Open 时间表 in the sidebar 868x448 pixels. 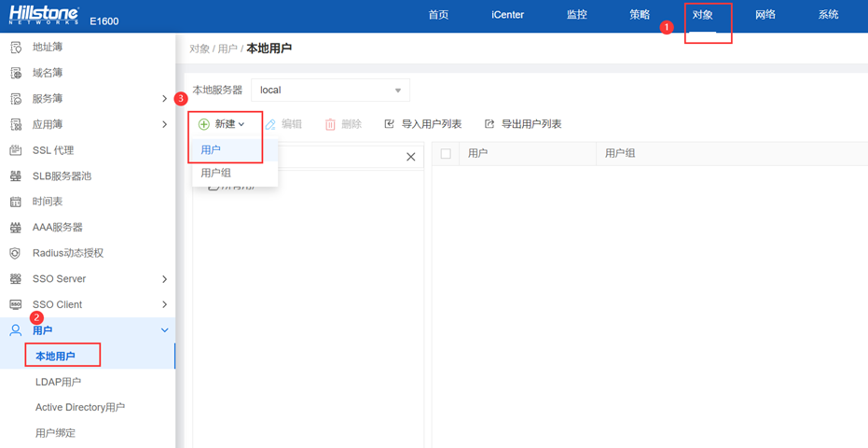48,202
